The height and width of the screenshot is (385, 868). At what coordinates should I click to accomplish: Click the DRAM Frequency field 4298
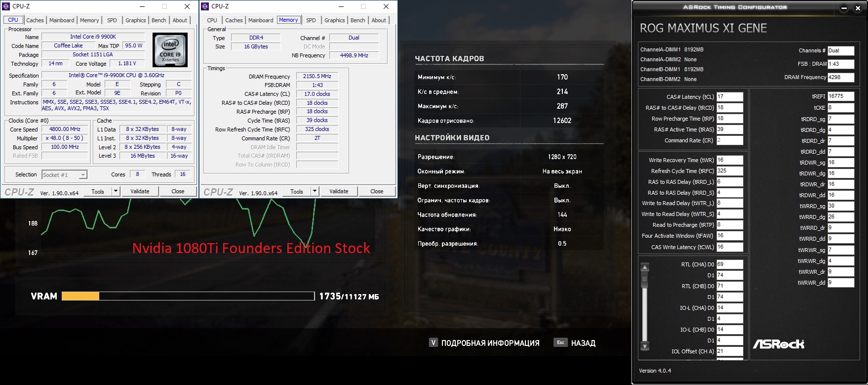[841, 78]
